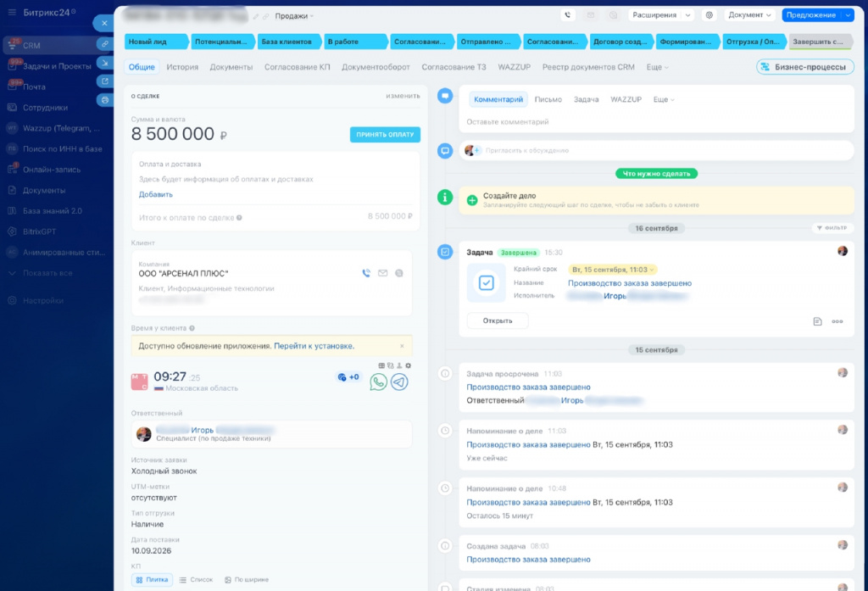Dismiss the app update notification banner
Viewport: 868px width, 591px height.
click(402, 346)
